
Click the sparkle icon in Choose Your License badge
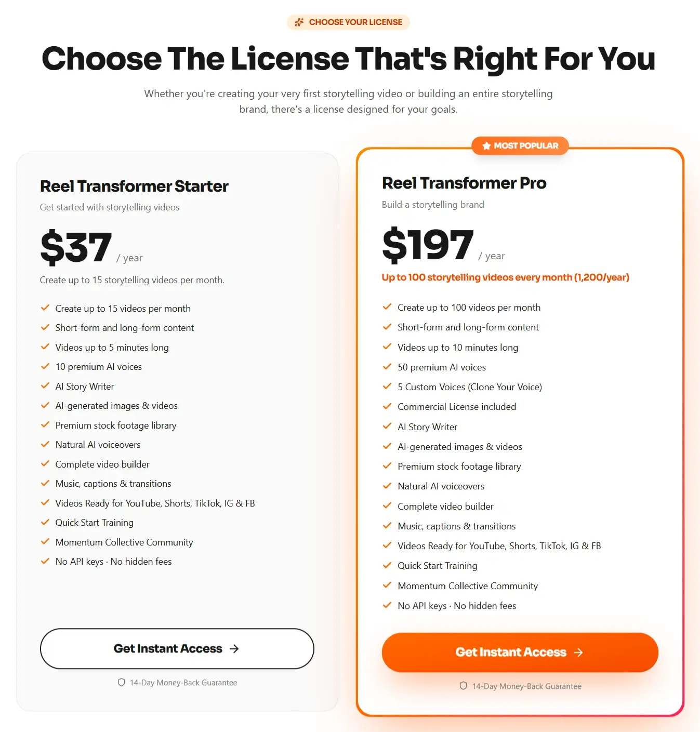point(299,22)
